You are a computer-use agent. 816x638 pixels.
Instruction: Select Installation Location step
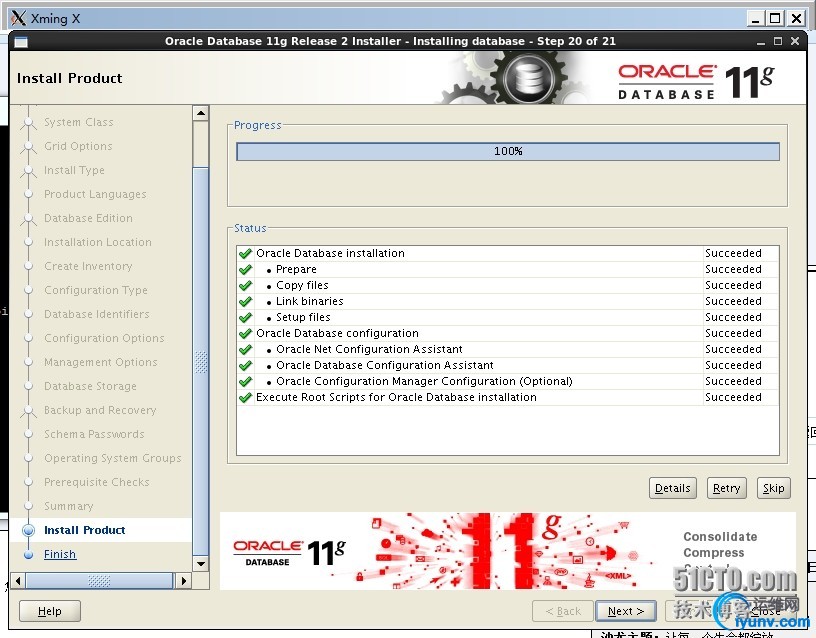(98, 242)
